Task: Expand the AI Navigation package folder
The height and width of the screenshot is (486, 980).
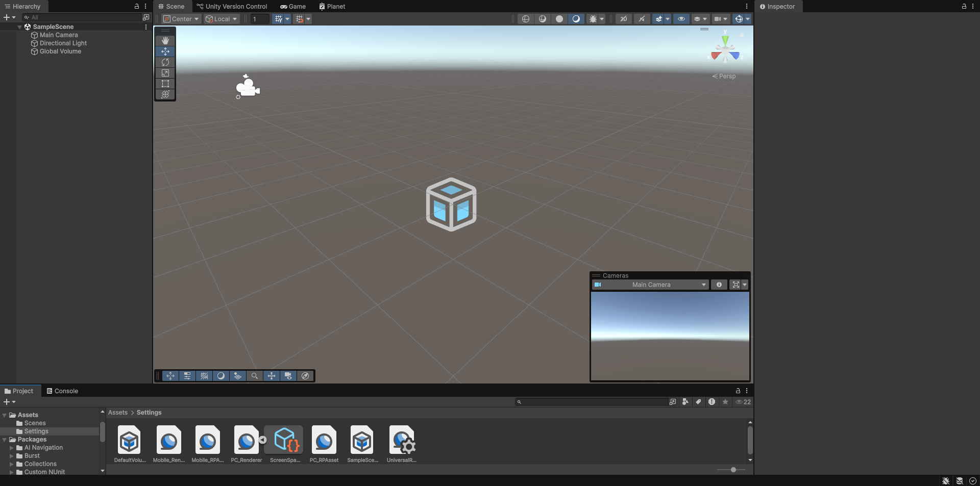Action: [x=12, y=448]
